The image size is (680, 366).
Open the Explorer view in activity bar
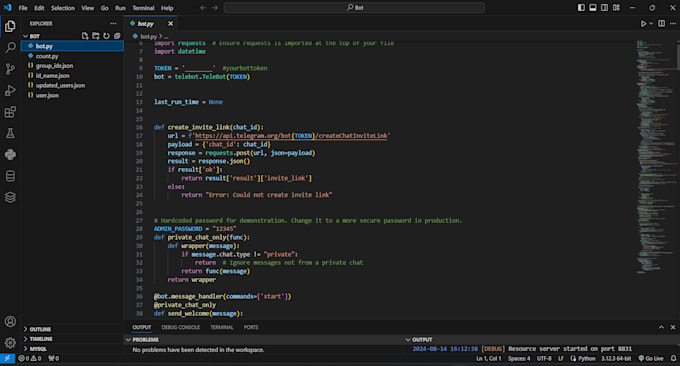point(10,26)
